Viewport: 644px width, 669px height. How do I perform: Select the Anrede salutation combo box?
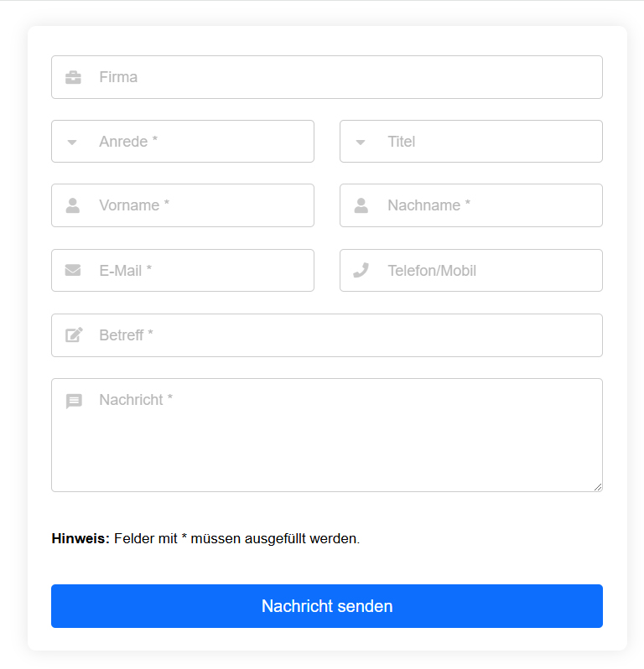183,141
